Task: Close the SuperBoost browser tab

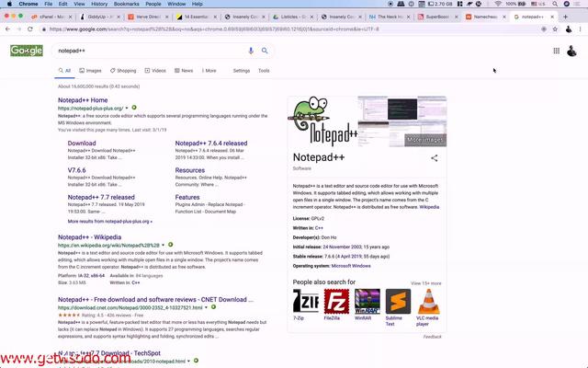Action: click(x=456, y=17)
